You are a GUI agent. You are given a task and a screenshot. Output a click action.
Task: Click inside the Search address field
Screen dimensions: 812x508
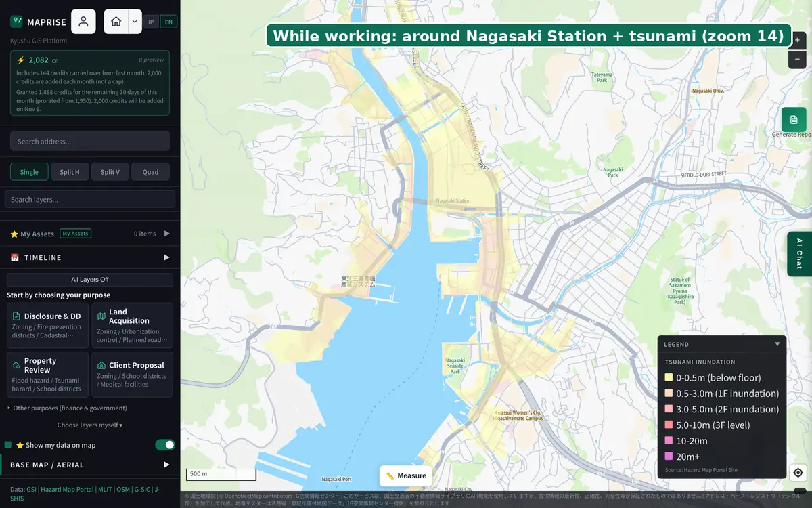(x=90, y=141)
